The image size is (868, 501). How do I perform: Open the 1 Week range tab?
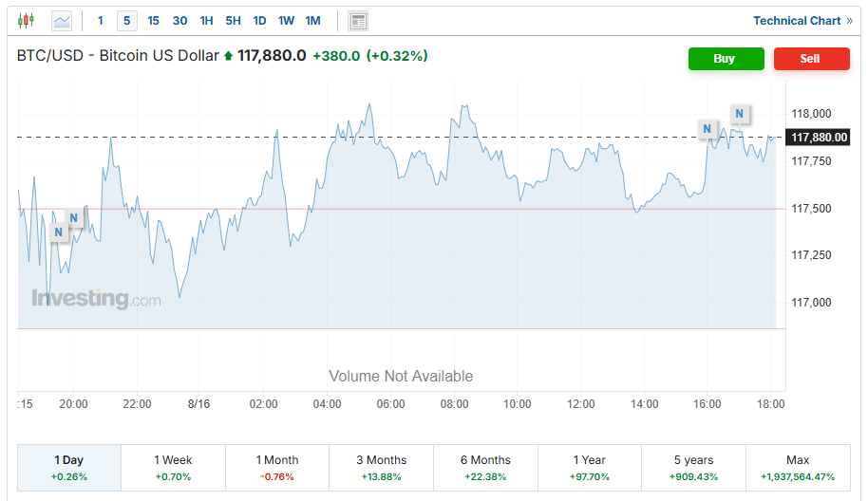(x=173, y=468)
